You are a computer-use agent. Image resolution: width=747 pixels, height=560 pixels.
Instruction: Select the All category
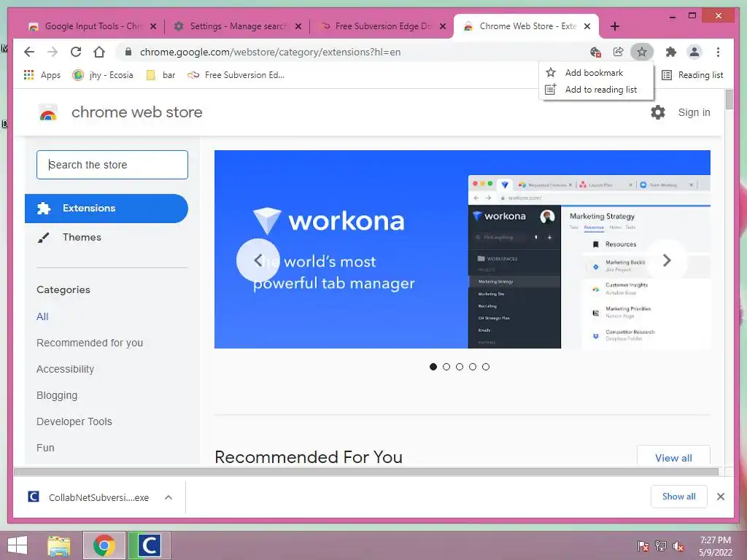click(42, 316)
